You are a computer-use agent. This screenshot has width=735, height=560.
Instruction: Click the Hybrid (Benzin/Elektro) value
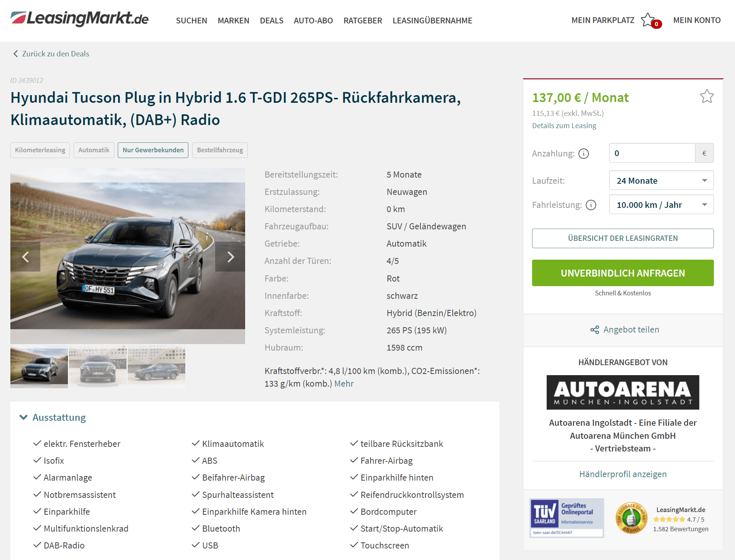(432, 313)
